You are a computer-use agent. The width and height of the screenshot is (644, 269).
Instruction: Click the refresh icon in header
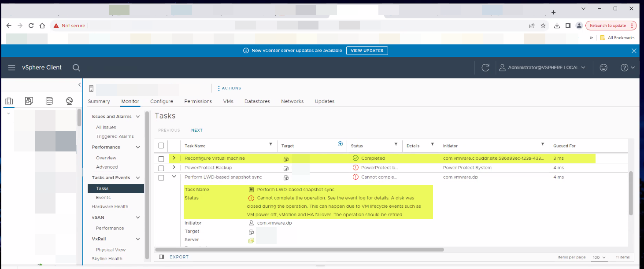[485, 67]
